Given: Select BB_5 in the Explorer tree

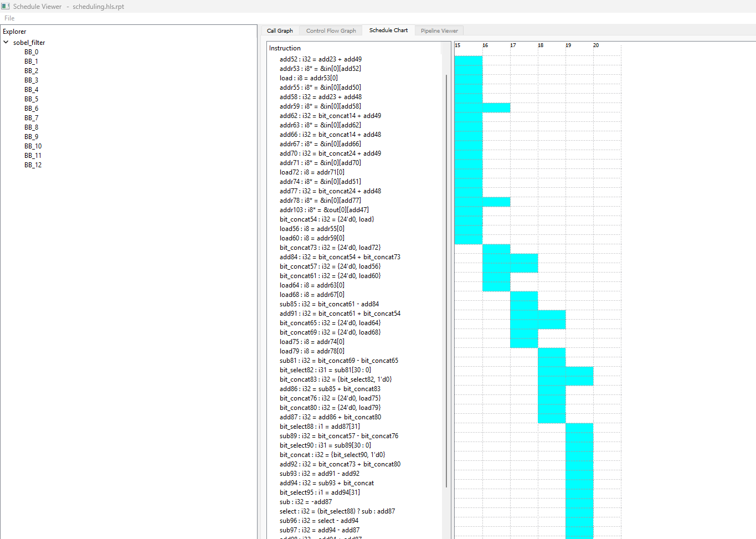Looking at the screenshot, I should (x=31, y=99).
